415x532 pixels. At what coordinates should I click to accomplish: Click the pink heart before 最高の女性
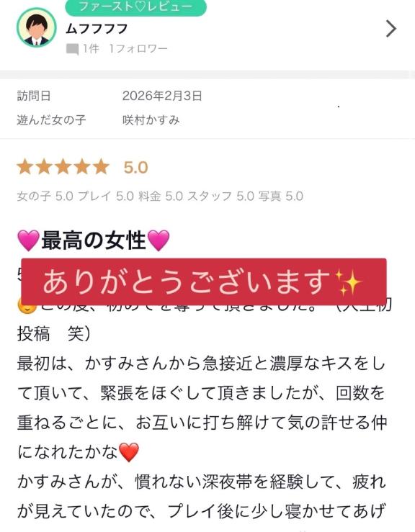pos(29,240)
